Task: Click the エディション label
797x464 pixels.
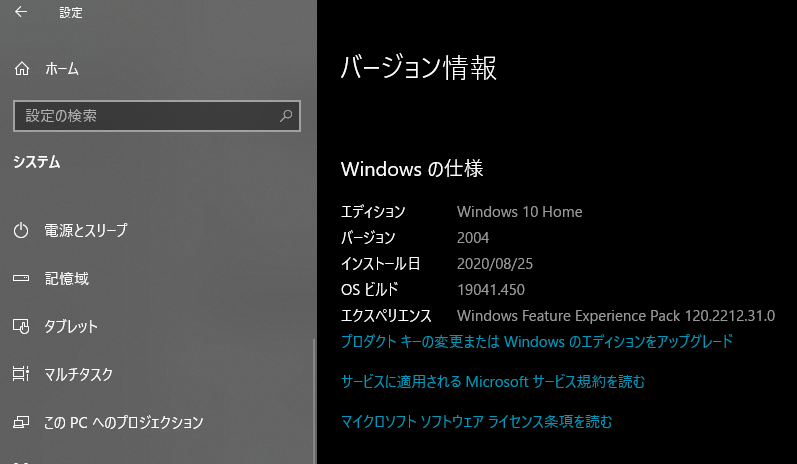Action: point(373,211)
